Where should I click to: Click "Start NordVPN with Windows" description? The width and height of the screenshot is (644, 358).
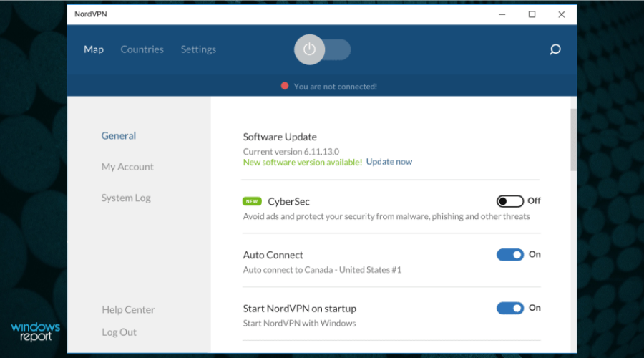tap(299, 324)
